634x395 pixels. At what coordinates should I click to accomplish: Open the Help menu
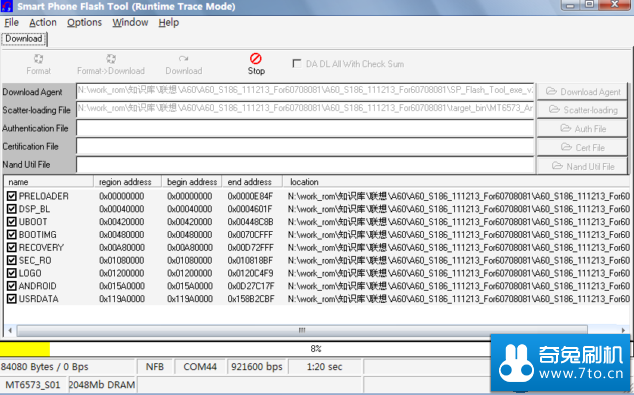click(x=169, y=23)
